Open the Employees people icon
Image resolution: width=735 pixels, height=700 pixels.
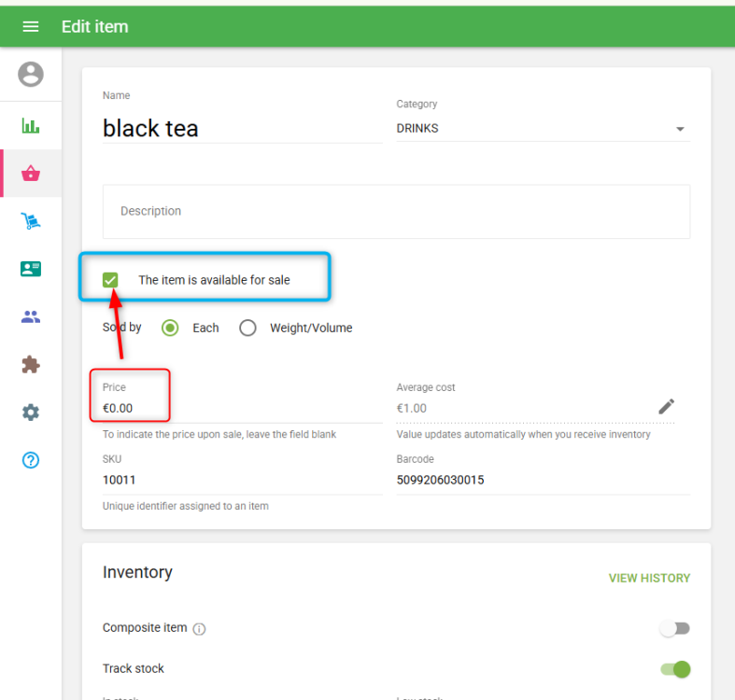(31, 316)
